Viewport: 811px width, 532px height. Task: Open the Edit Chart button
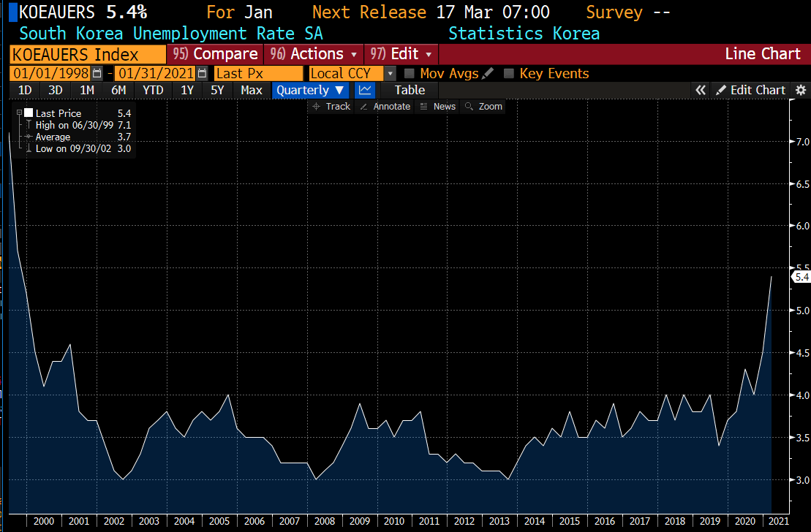click(751, 90)
